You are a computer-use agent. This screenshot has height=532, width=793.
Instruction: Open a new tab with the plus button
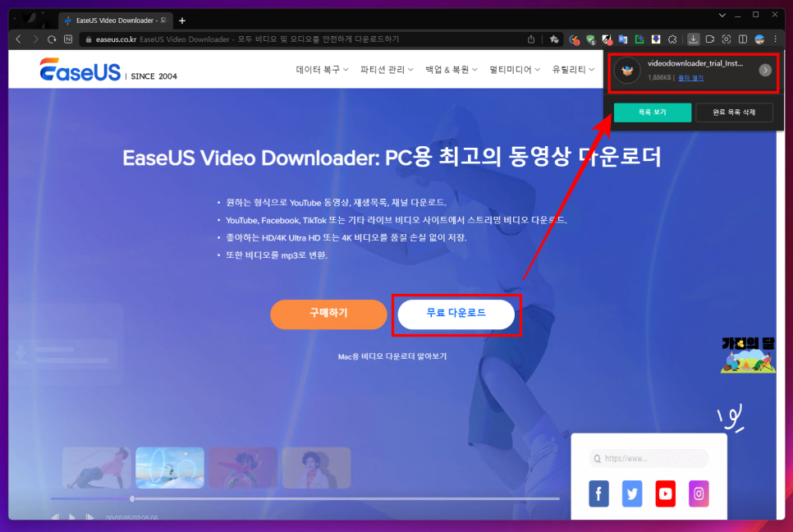pyautogui.click(x=182, y=21)
